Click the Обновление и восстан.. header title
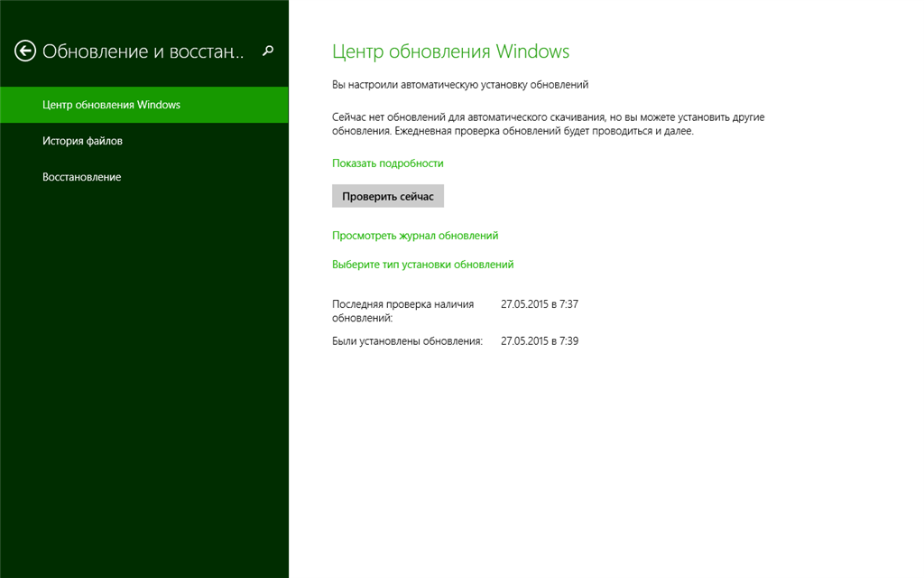The image size is (924, 578). pos(143,51)
